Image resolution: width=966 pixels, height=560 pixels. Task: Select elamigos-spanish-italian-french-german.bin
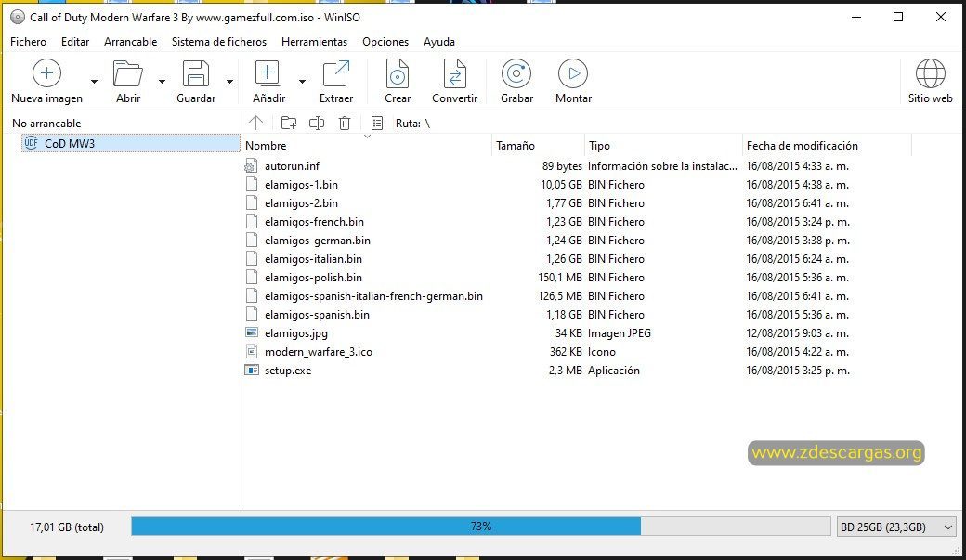[x=373, y=295]
